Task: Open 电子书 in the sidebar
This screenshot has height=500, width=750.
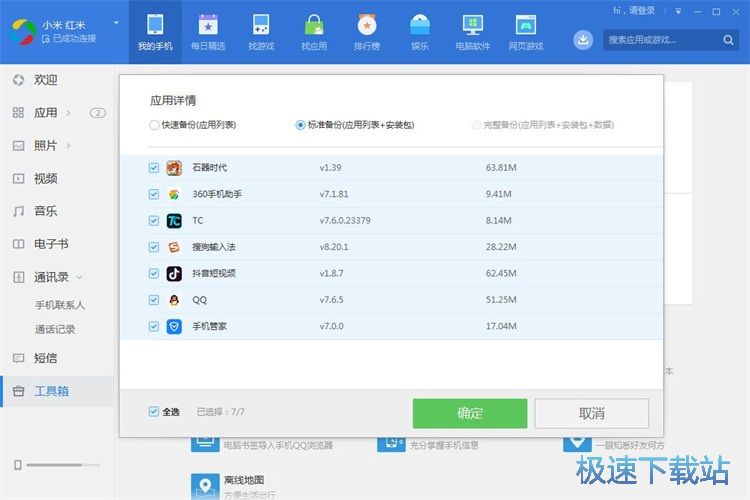Action: pyautogui.click(x=51, y=244)
